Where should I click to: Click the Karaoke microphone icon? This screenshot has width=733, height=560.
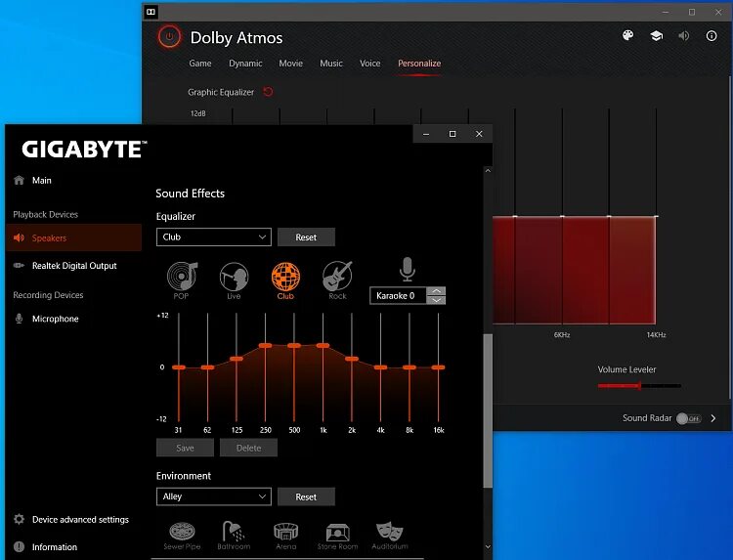408,269
